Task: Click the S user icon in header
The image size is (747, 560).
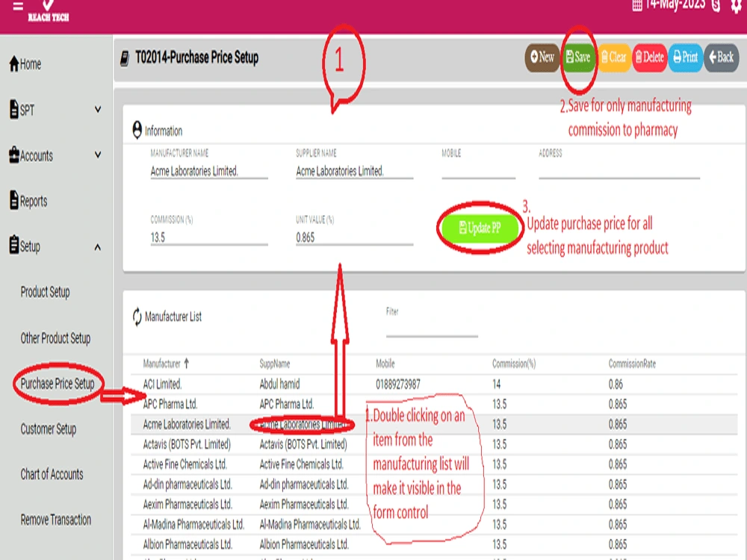Action: 716,5
